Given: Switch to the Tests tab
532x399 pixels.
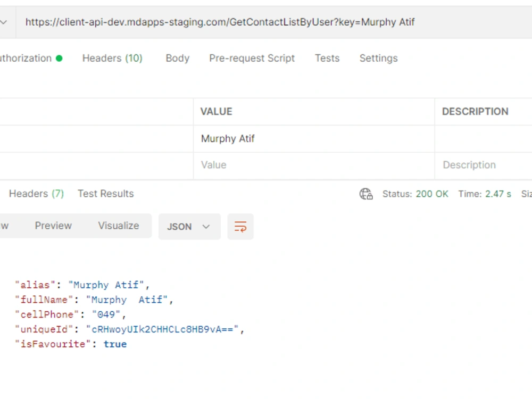Looking at the screenshot, I should (327, 59).
